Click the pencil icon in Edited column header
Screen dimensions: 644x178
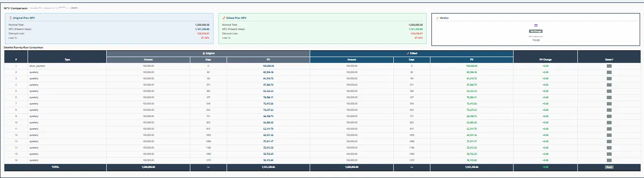pos(408,53)
